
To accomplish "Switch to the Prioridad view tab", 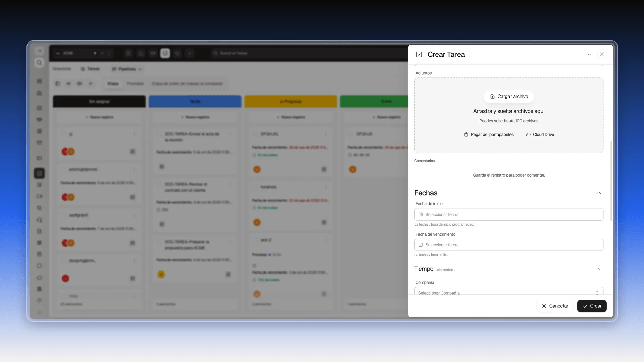I will tap(135, 84).
